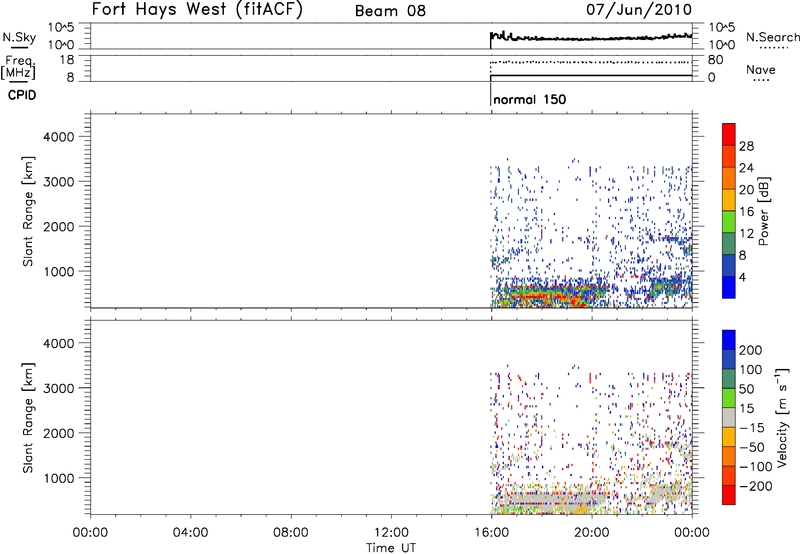The image size is (800, 554).
Task: Click the '16:00' time tick label
Action: tap(491, 533)
